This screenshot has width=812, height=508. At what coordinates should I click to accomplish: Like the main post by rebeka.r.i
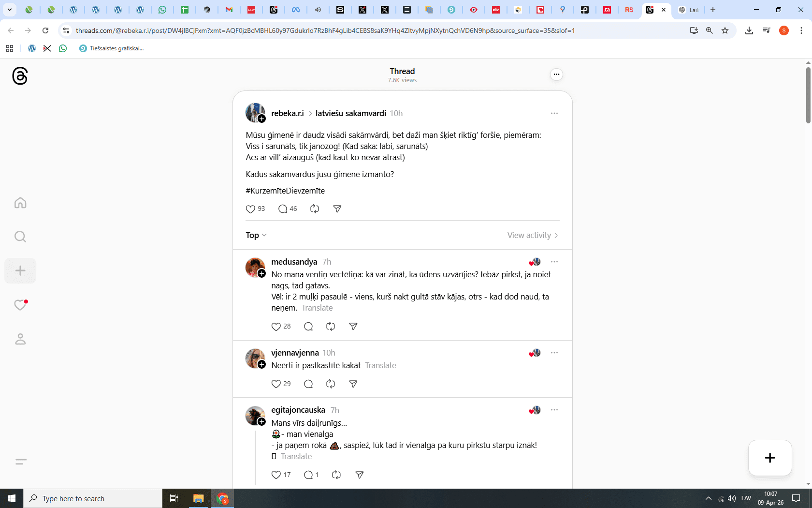250,209
